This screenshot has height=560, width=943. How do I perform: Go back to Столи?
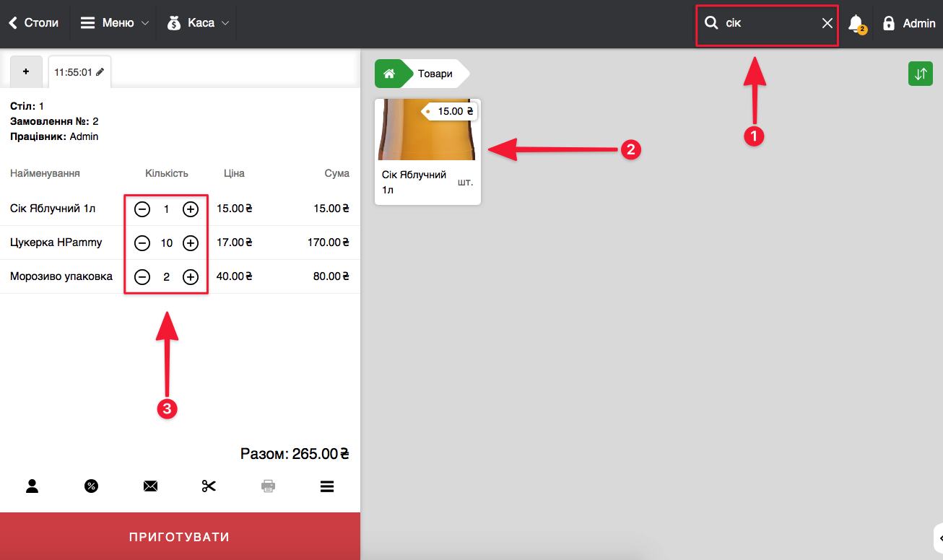(34, 23)
